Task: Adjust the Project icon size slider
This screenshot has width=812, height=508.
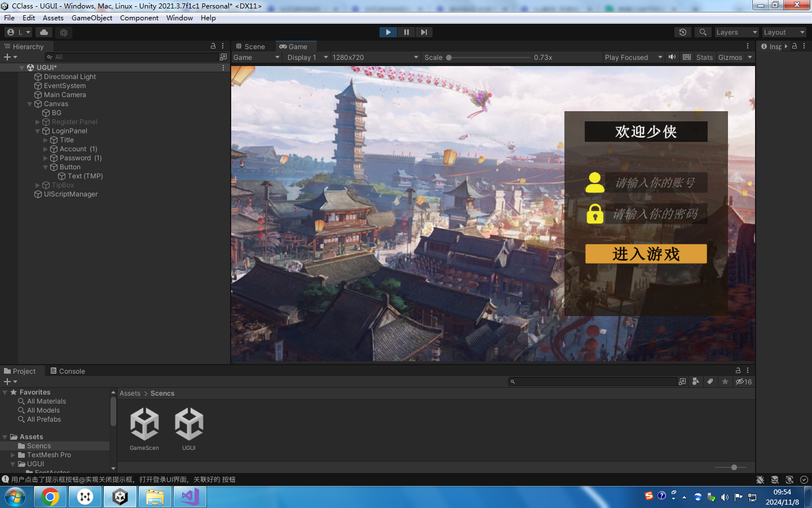Action: click(x=731, y=467)
